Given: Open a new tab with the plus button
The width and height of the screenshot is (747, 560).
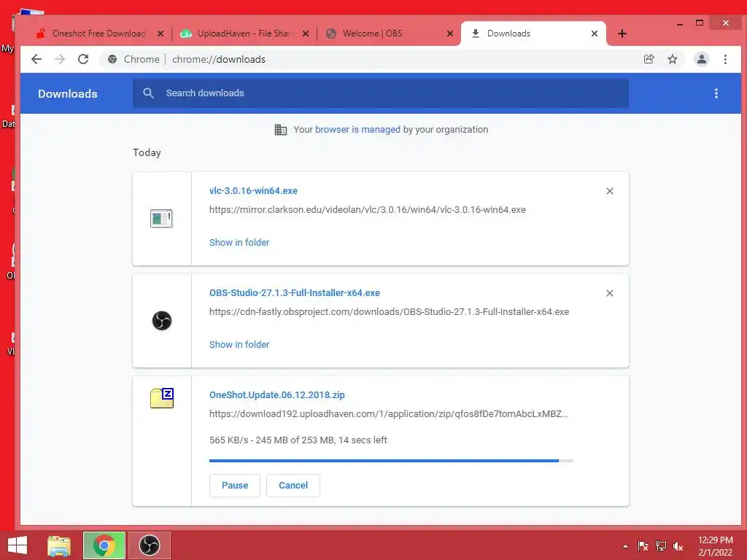Looking at the screenshot, I should (622, 34).
